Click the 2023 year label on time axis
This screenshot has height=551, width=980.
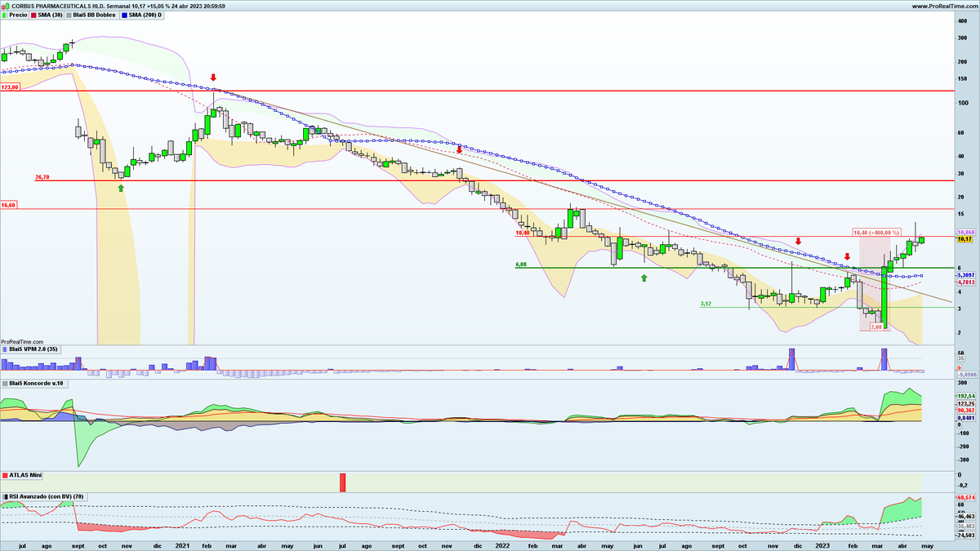click(822, 544)
